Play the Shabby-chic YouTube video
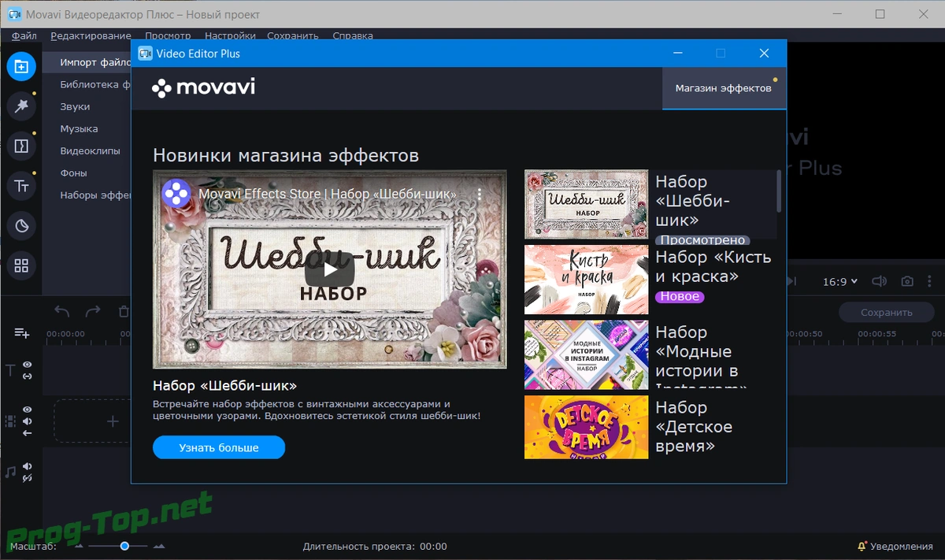 click(x=329, y=269)
